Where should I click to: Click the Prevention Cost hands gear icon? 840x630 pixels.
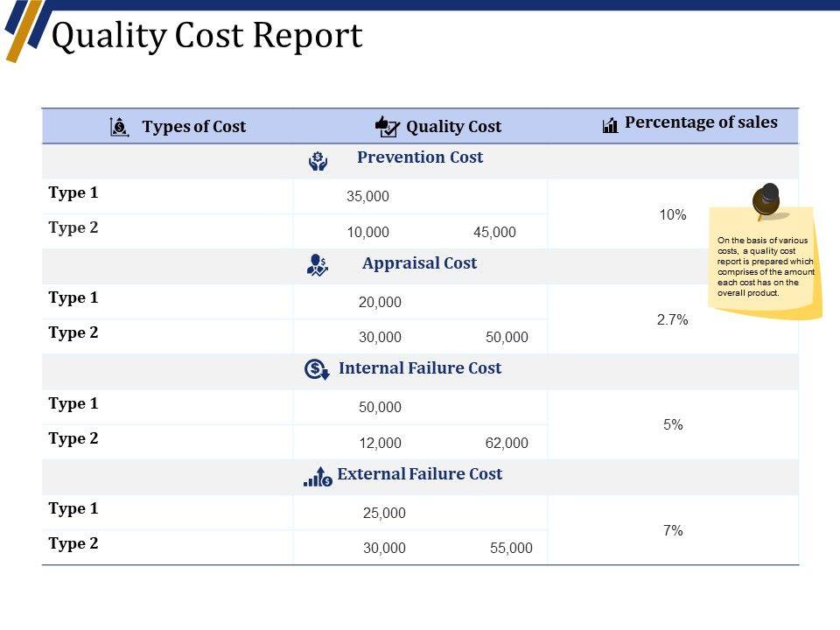(318, 160)
